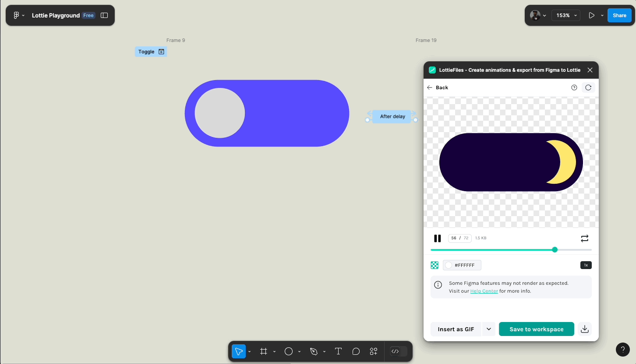This screenshot has width=636, height=364.
Task: Refresh the LottieFiles plugin preview
Action: [588, 87]
